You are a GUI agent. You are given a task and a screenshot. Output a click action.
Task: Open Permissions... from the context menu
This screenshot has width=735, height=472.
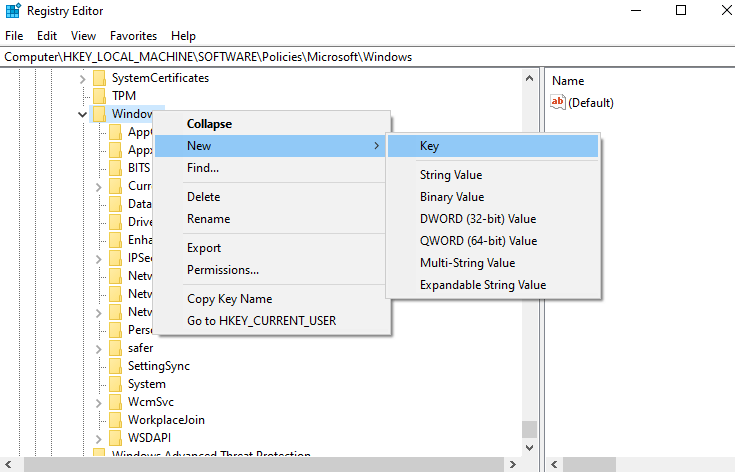tap(272, 270)
